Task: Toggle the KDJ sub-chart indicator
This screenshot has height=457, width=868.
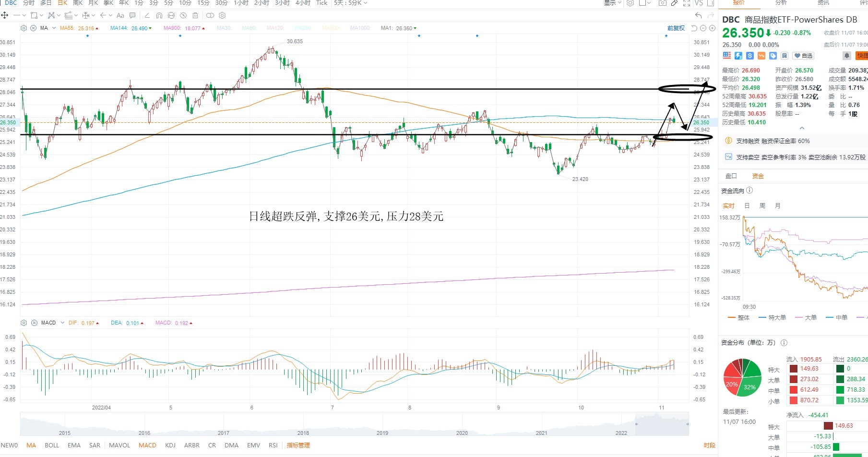Action: pyautogui.click(x=170, y=445)
